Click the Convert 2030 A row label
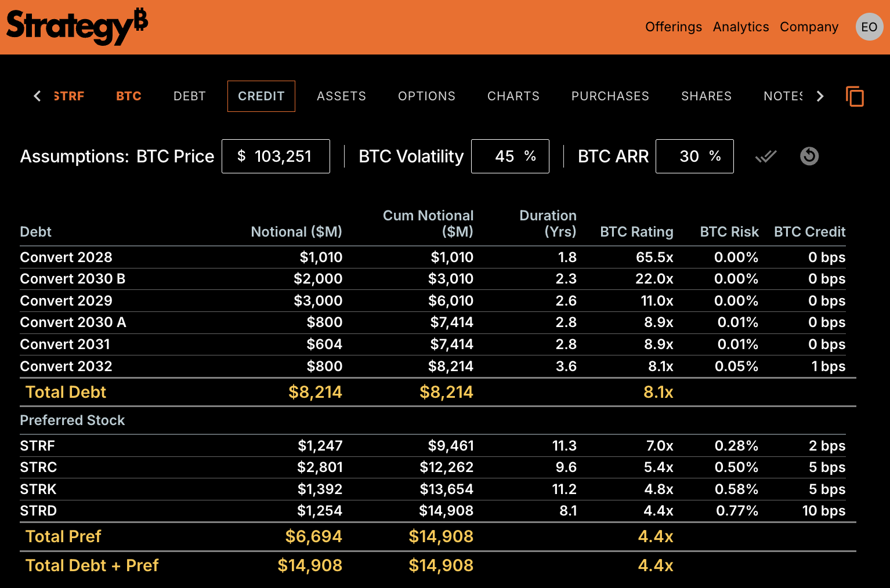 [73, 322]
